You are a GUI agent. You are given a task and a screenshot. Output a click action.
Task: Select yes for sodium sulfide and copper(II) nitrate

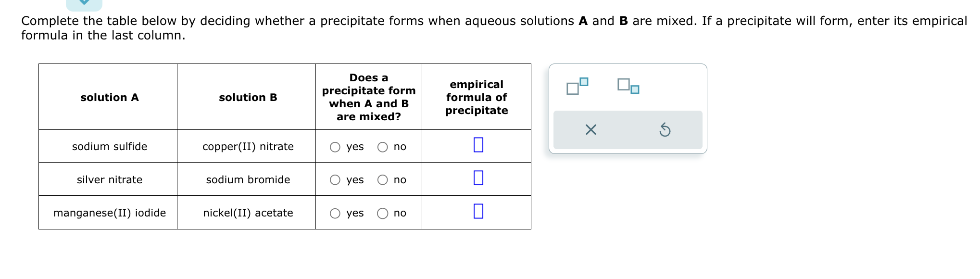coord(335,147)
